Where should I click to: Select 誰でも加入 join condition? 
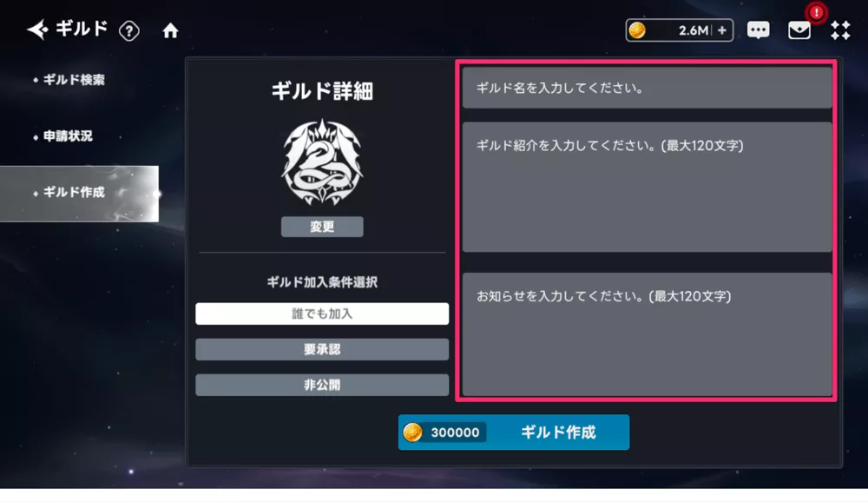pyautogui.click(x=322, y=314)
